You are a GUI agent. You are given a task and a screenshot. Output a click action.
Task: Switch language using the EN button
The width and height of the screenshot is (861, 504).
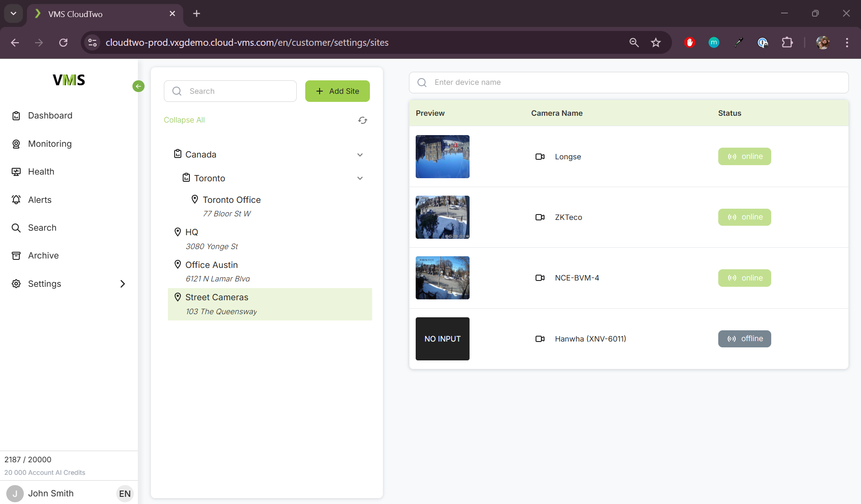125,494
